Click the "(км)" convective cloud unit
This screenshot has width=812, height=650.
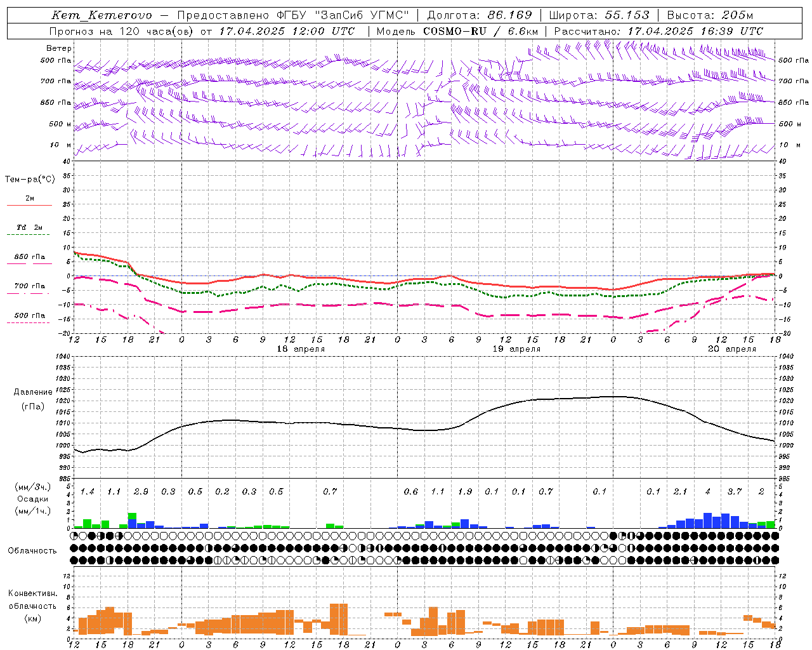[x=33, y=618]
